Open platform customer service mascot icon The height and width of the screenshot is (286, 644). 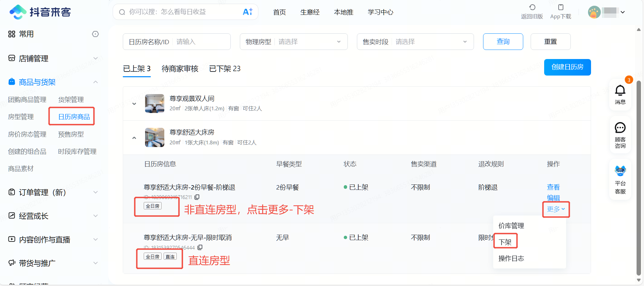tap(620, 171)
